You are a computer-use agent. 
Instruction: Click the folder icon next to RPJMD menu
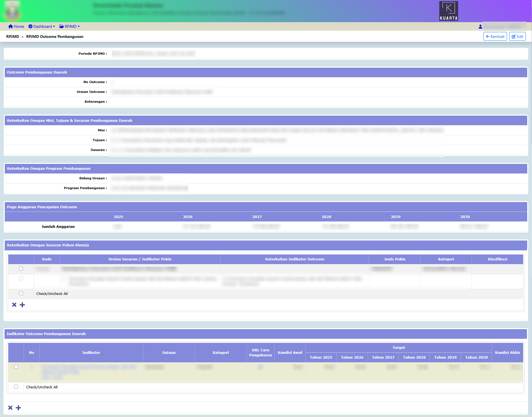[62, 26]
